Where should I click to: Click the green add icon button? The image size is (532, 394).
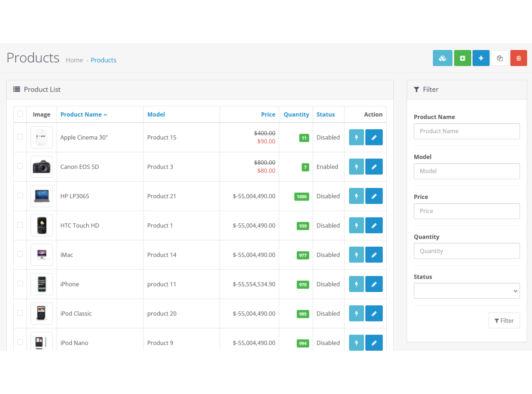[462, 58]
